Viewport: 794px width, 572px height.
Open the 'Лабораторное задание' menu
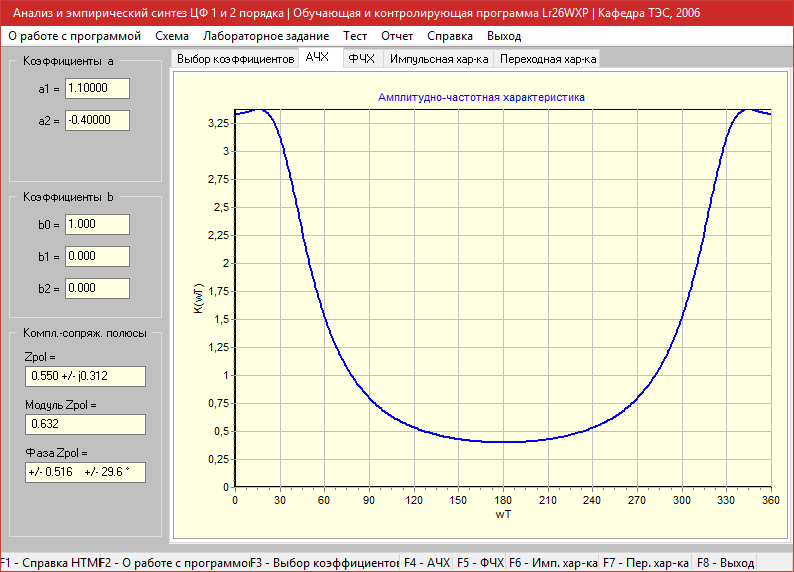point(266,36)
